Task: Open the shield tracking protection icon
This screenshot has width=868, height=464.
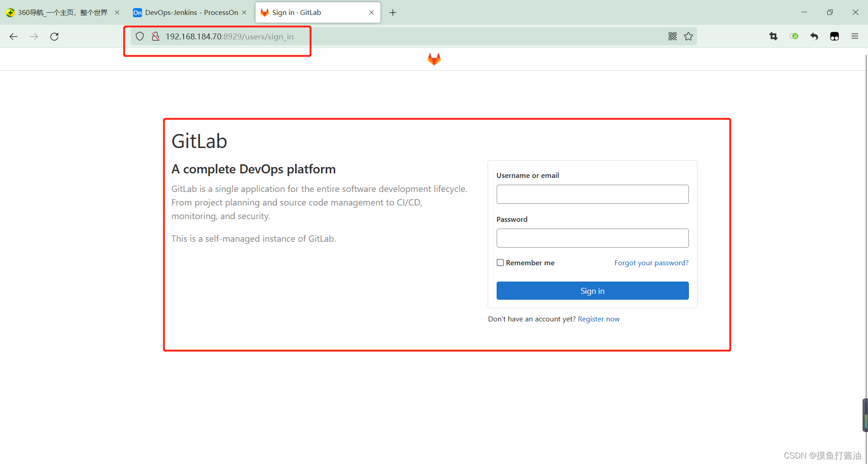Action: click(140, 37)
